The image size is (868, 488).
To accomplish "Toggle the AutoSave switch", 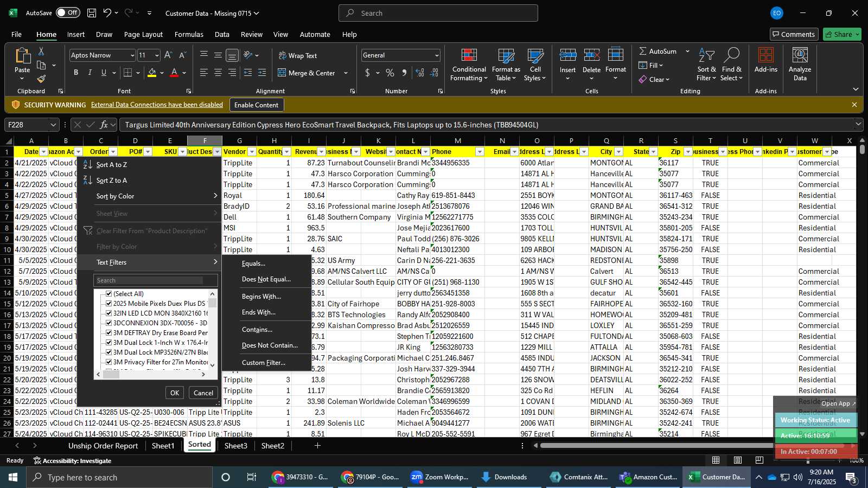I will (x=68, y=12).
